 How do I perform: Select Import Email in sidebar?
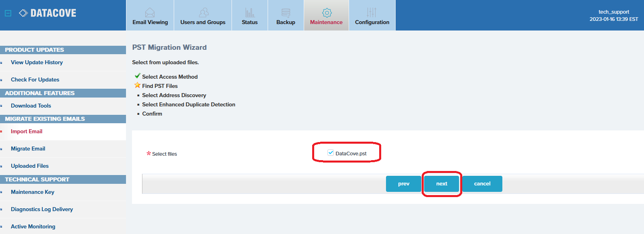26,132
